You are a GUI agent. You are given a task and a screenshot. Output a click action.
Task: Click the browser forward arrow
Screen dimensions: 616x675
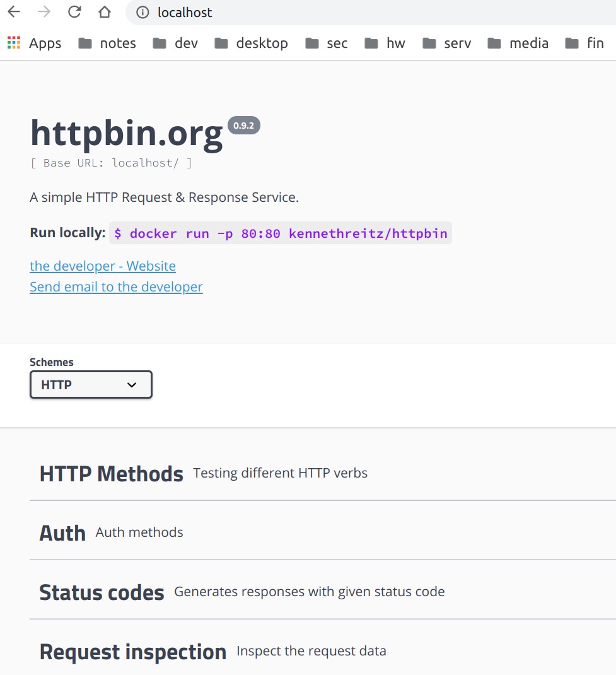44,11
